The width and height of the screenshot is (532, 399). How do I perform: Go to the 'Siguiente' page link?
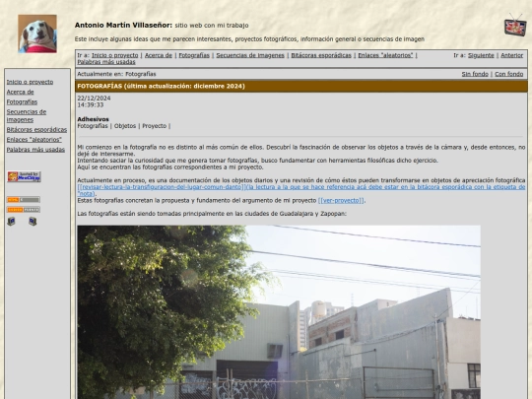click(x=481, y=55)
